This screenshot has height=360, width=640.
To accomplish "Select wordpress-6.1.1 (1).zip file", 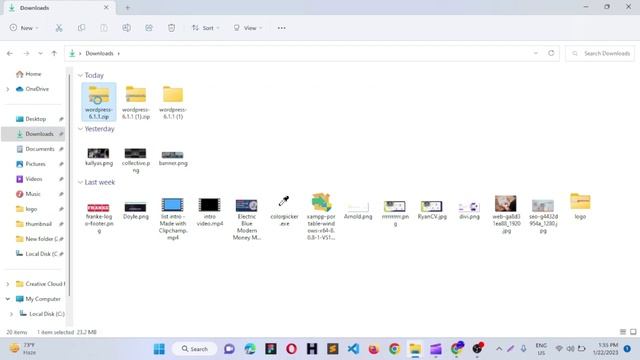I will tap(136, 102).
